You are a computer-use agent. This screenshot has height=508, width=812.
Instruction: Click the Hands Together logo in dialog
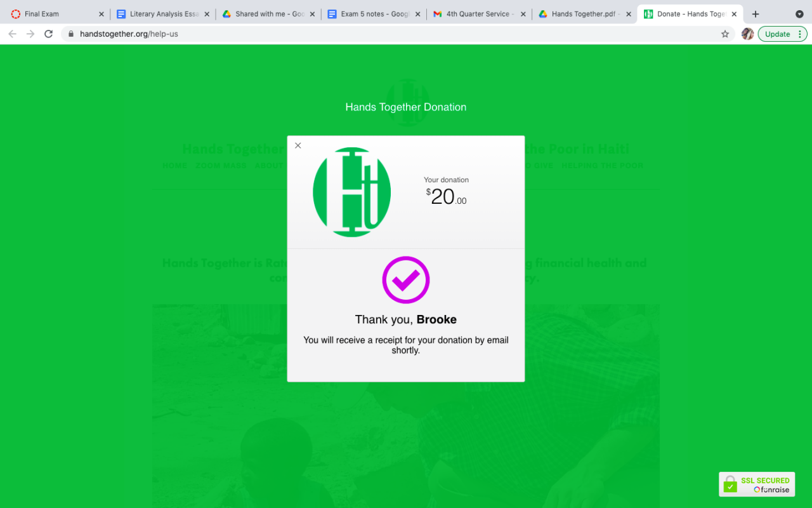click(351, 192)
